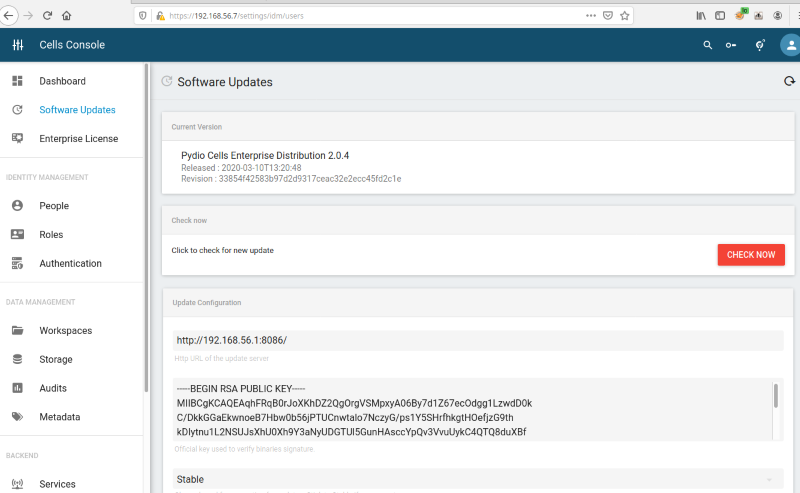Image resolution: width=800 pixels, height=493 pixels.
Task: Click the Enterprise License sidebar icon
Action: tap(17, 138)
